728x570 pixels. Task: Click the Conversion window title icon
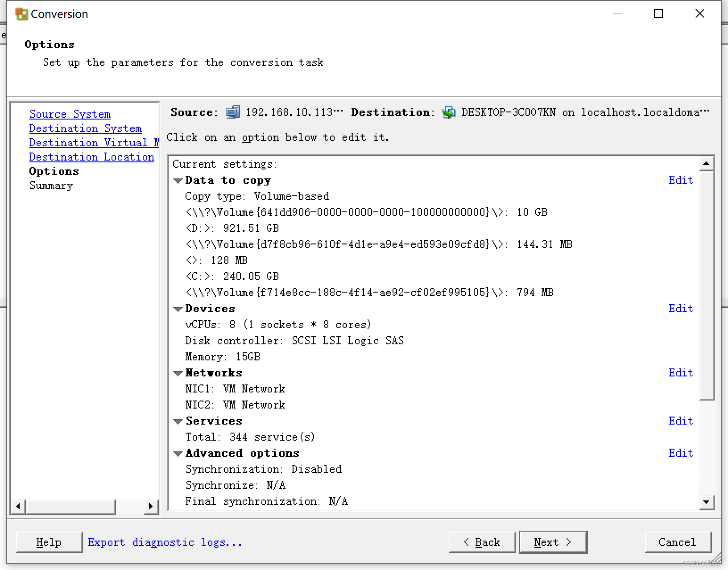21,14
